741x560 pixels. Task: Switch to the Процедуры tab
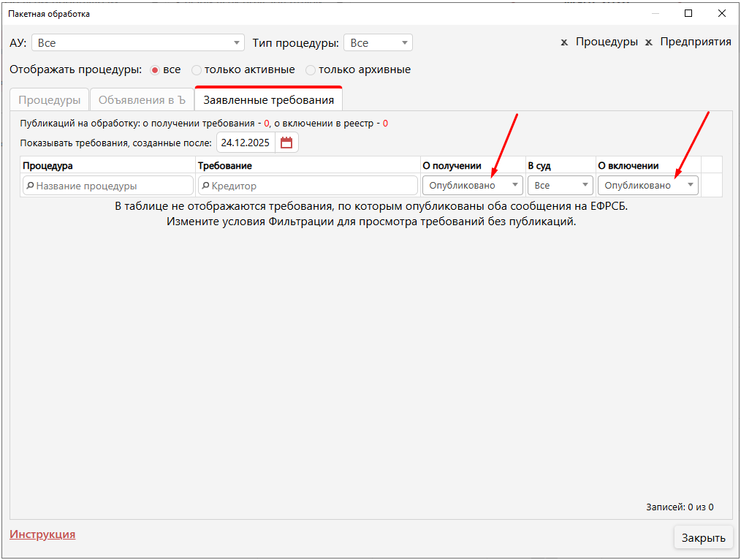pos(49,100)
